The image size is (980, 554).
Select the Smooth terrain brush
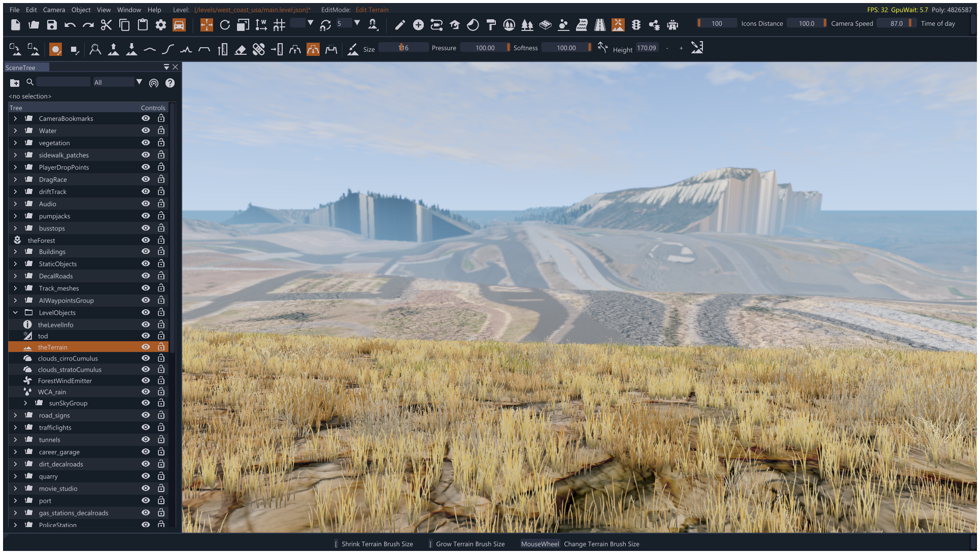click(x=150, y=49)
